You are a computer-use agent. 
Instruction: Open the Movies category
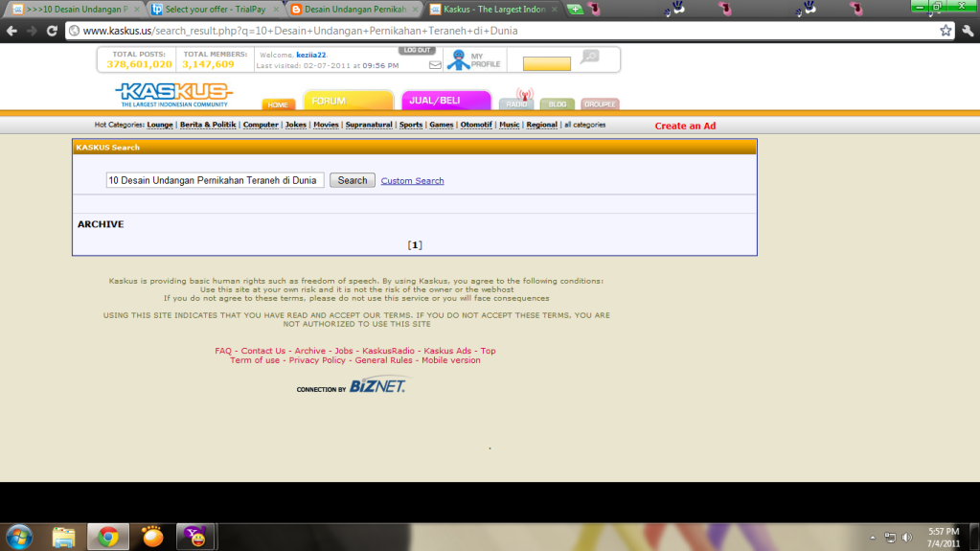coord(326,126)
